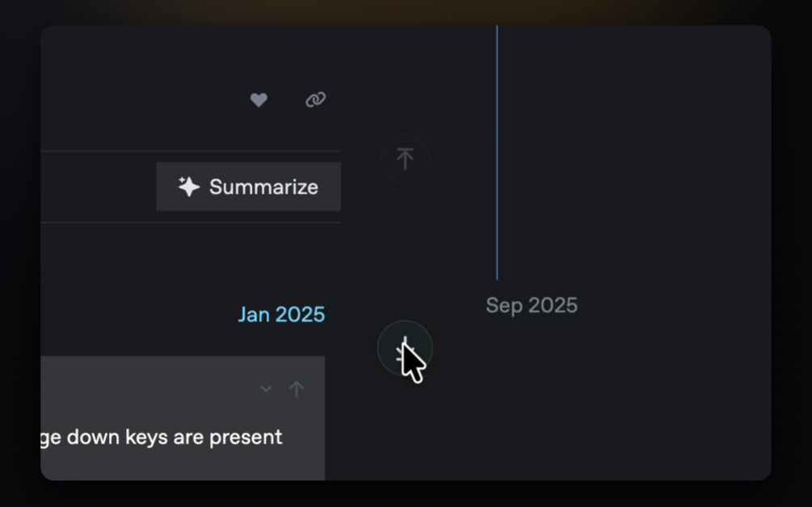Click the round button under the cursor
812x507 pixels.
pyautogui.click(x=405, y=350)
